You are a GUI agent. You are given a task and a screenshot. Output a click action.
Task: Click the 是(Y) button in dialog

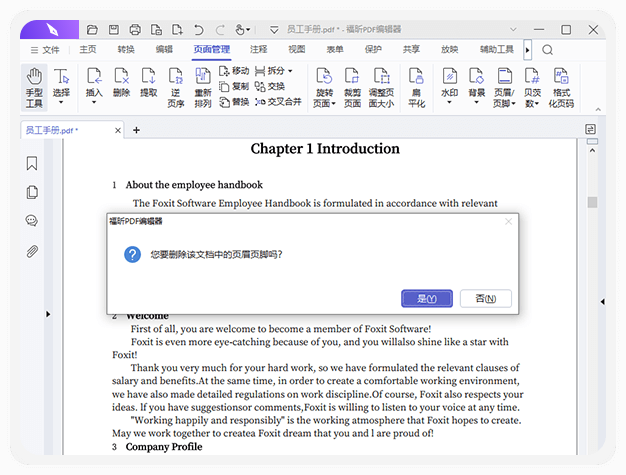point(427,299)
